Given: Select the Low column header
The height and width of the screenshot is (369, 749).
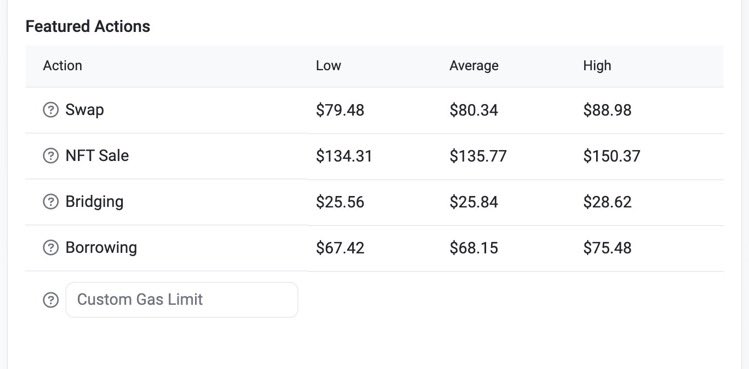Looking at the screenshot, I should (329, 65).
